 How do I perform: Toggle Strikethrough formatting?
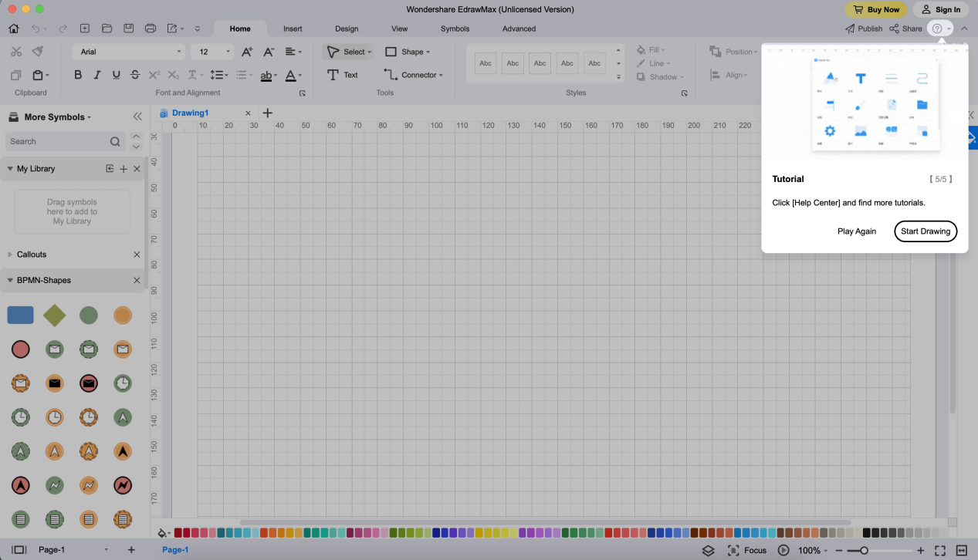point(135,75)
